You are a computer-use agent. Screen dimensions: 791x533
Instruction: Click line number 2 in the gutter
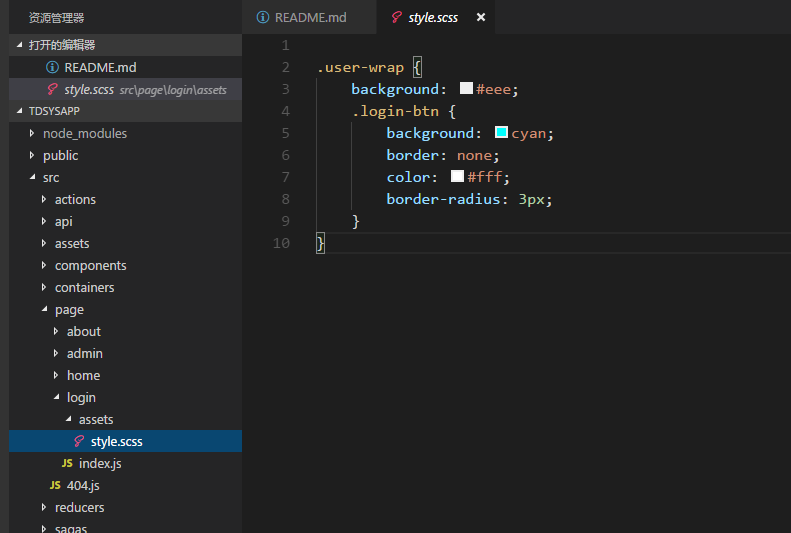(286, 67)
